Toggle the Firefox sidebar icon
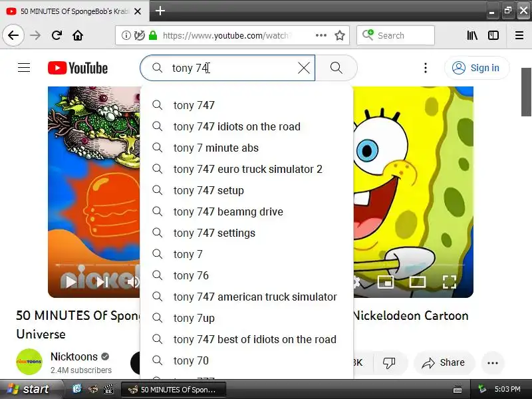Image resolution: width=532 pixels, height=399 pixels. (x=493, y=35)
